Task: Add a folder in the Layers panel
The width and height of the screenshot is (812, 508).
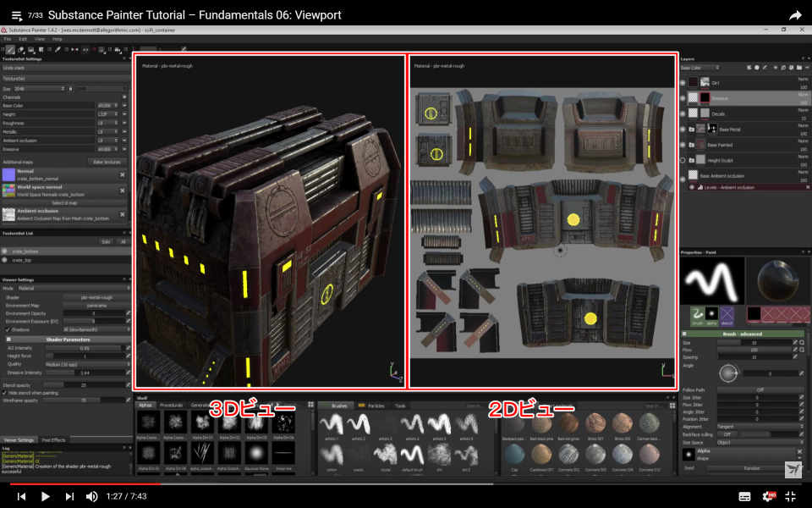Action: [799, 68]
